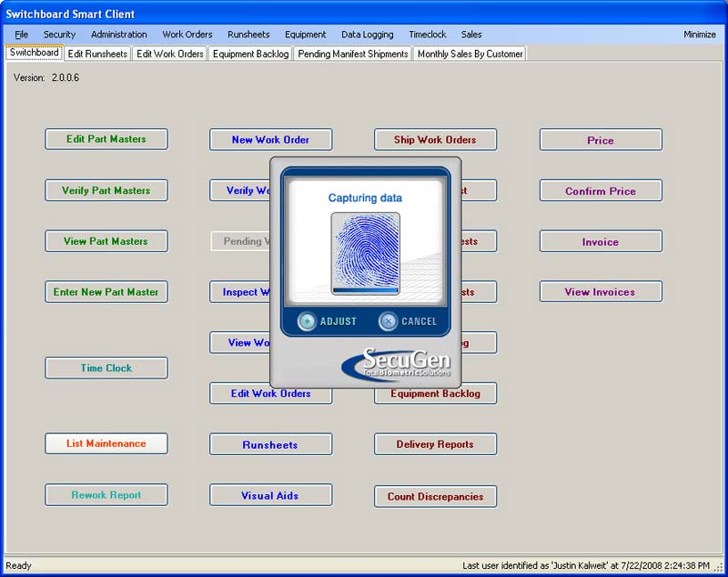Click the Count Discrepancies button
This screenshot has width=728, height=577.
436,497
